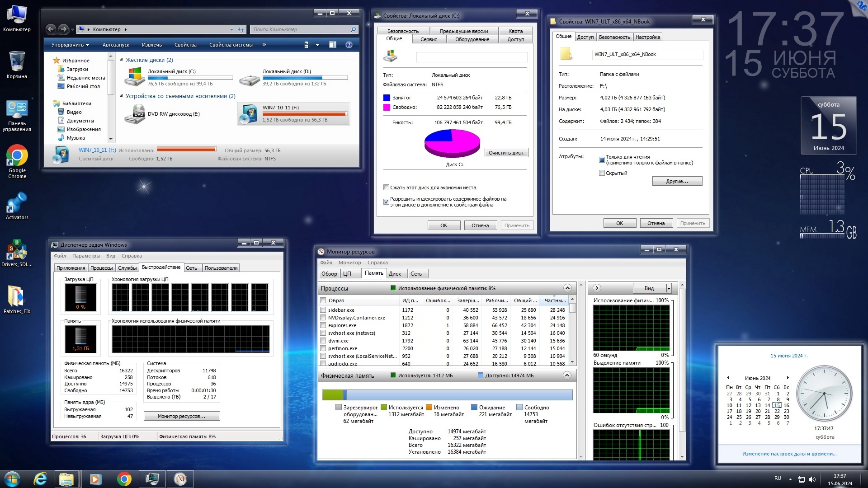Select the DVD RW drive (E:) icon
This screenshot has width=868, height=488.
[135, 114]
